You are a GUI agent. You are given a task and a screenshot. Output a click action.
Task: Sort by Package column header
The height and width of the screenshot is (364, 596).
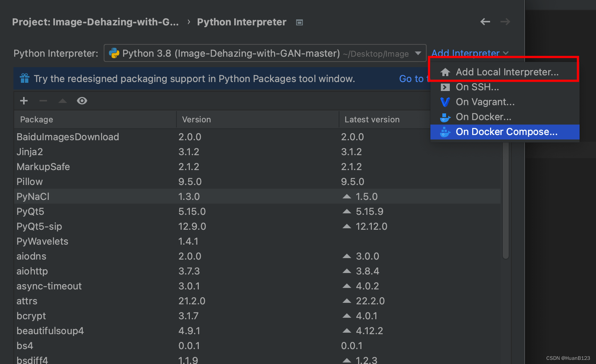95,119
